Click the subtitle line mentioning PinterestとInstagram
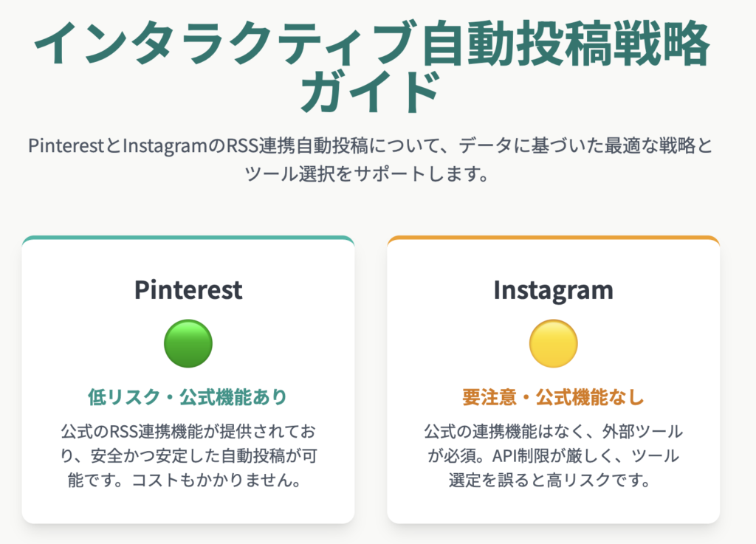This screenshot has width=756, height=544. 371,145
